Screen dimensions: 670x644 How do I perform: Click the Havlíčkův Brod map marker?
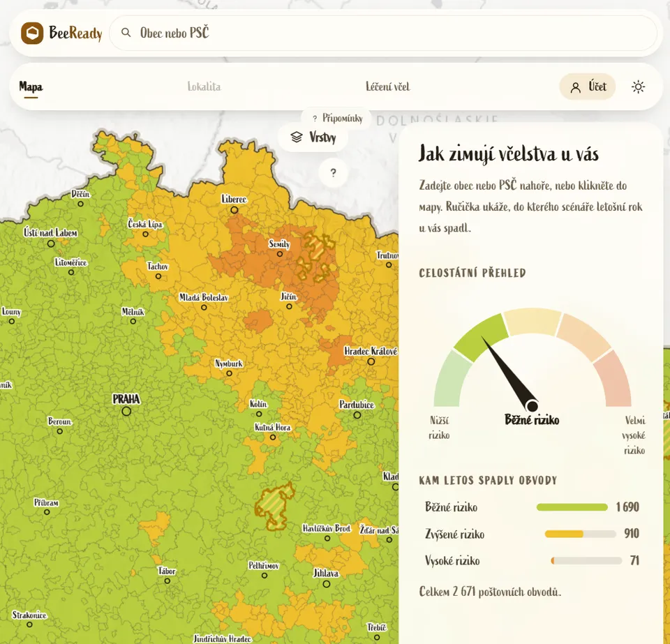coord(327,539)
